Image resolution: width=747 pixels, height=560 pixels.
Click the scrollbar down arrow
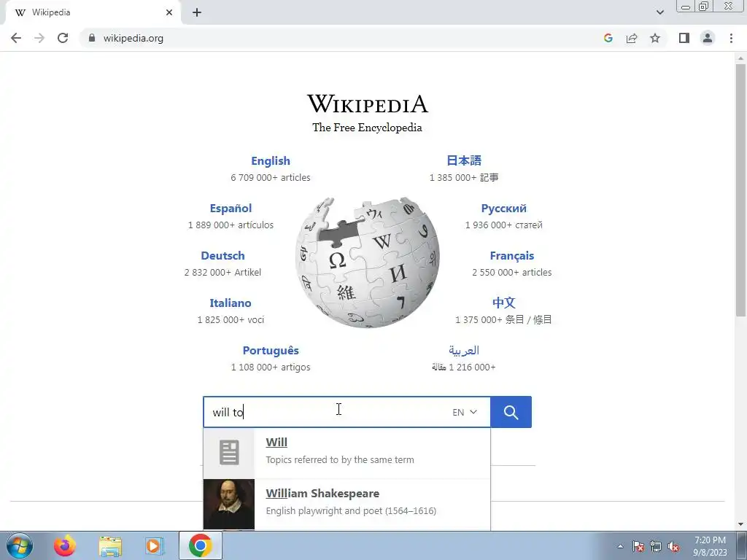tap(740, 524)
